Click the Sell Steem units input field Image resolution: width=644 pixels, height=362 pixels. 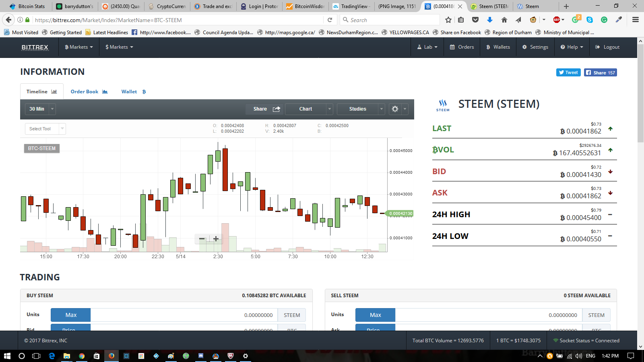[489, 315]
